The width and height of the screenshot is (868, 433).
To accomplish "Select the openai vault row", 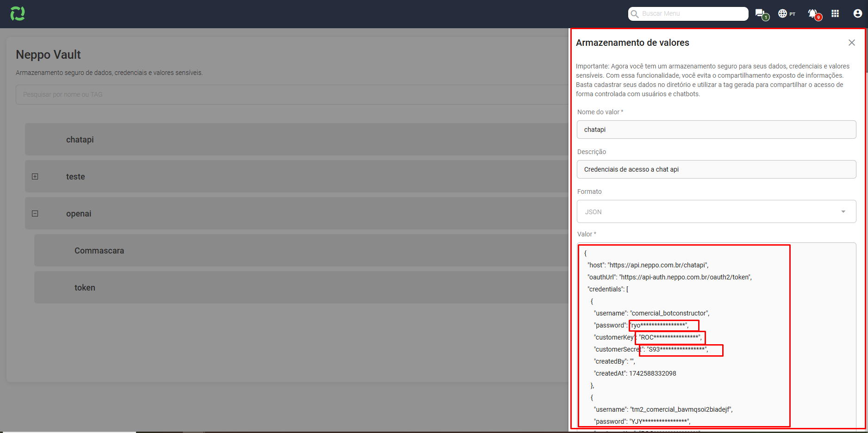I will click(297, 213).
